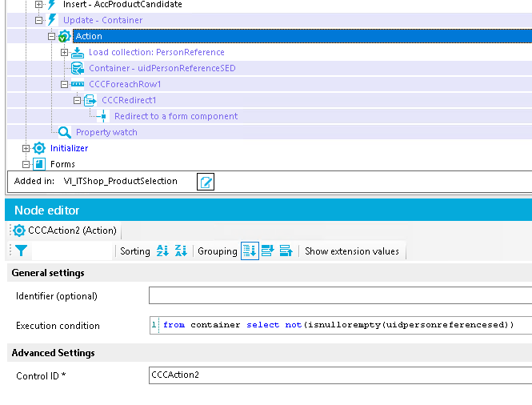Sort properties descending Z to A
532x405 pixels.
pos(181,251)
